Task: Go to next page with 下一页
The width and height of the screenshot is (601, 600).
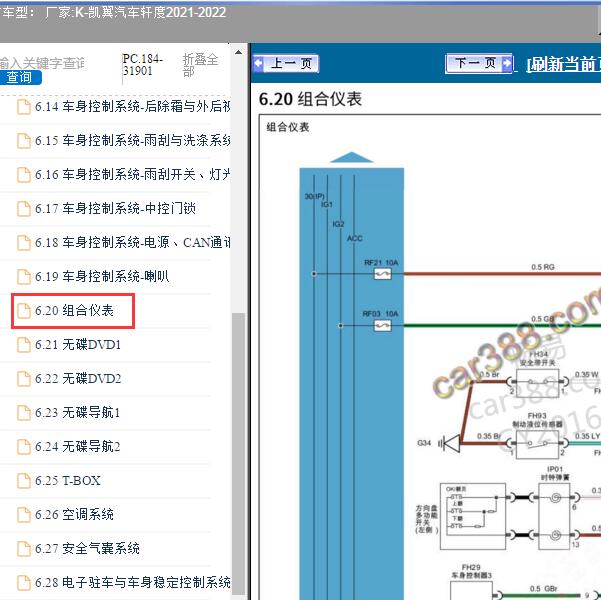Action: point(479,63)
